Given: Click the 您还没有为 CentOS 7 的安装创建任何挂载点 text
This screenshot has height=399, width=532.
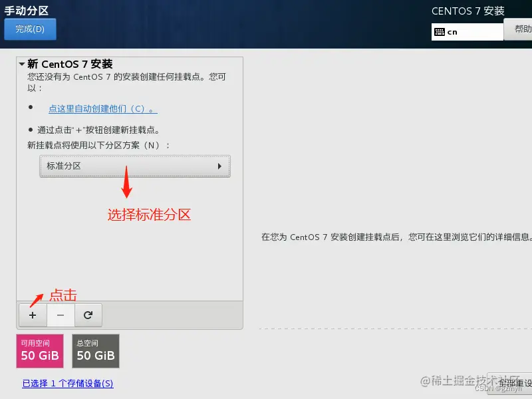Looking at the screenshot, I should pyautogui.click(x=126, y=82).
